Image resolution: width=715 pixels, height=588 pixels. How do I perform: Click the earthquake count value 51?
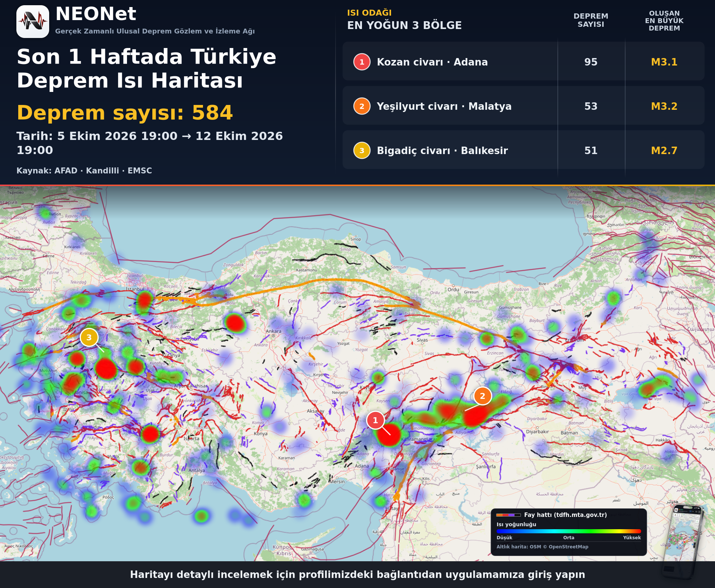[591, 150]
